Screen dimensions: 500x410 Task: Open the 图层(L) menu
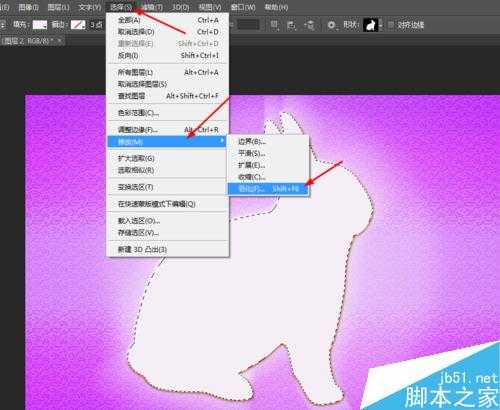[58, 7]
